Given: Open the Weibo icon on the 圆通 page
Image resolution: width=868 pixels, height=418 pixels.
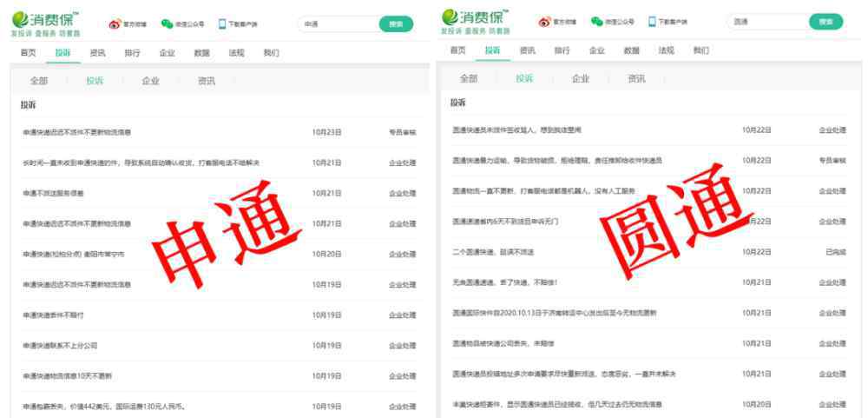Looking at the screenshot, I should coord(544,22).
